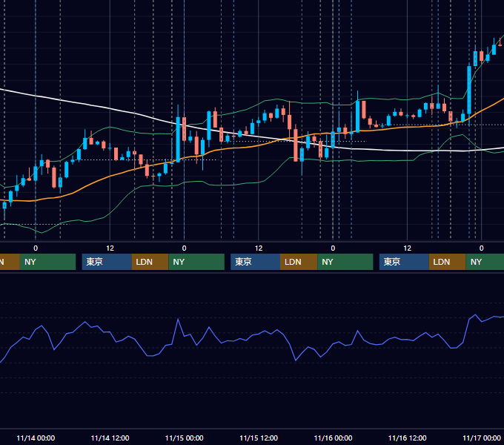The image size is (504, 445).
Task: Click the 11/17 00:00 time axis label
Action: tap(482, 438)
